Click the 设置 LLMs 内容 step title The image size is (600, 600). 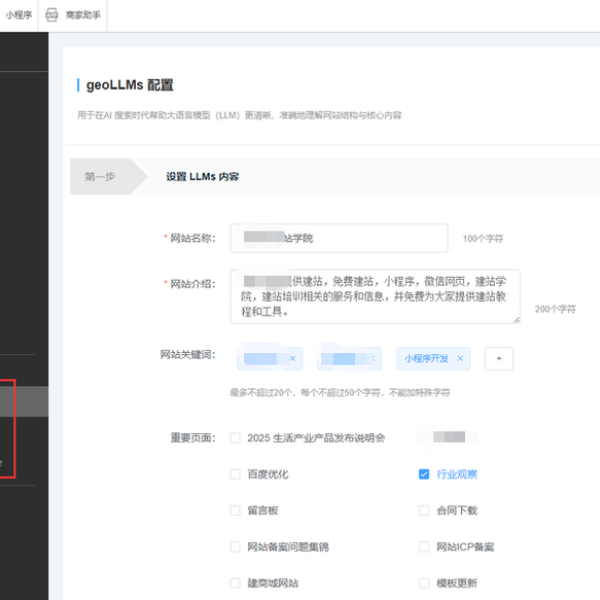point(202,177)
